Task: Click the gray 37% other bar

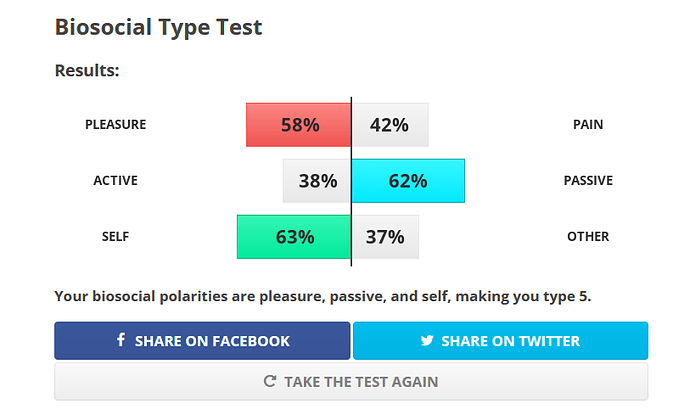Action: 385,237
